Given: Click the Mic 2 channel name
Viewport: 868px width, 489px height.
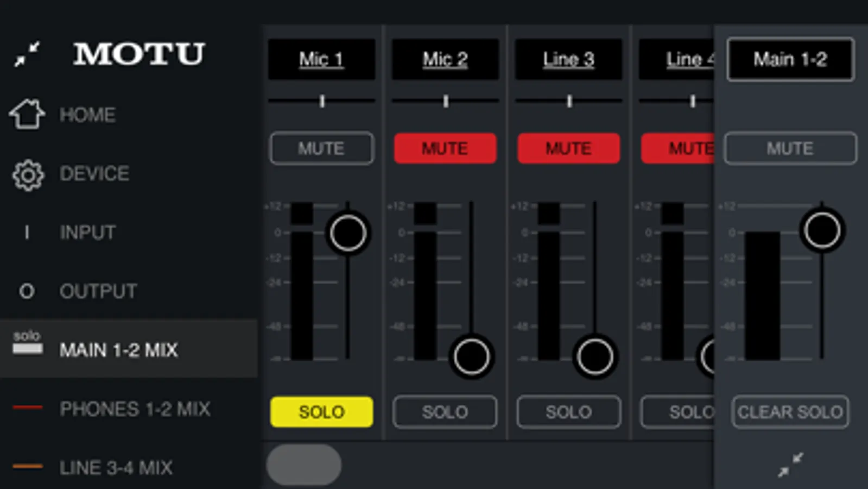Looking at the screenshot, I should point(445,59).
